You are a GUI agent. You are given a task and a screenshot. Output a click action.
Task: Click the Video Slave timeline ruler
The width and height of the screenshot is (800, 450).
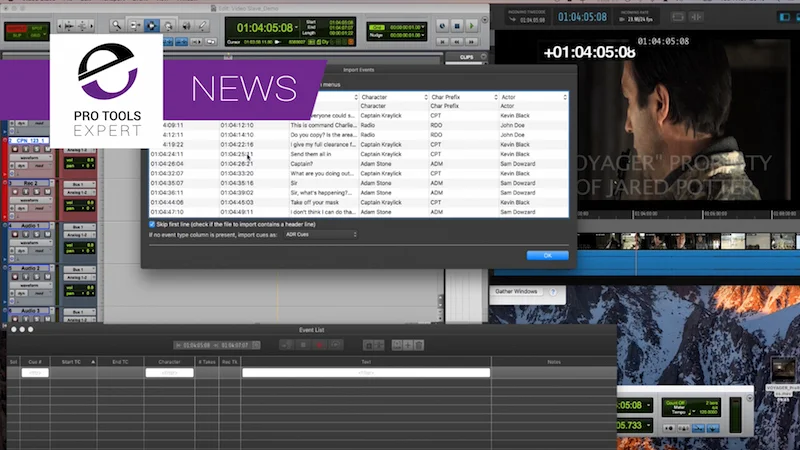(687, 214)
